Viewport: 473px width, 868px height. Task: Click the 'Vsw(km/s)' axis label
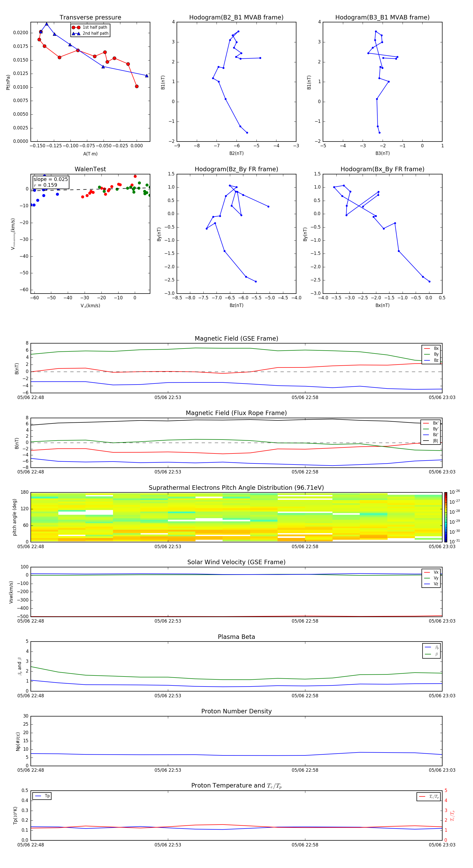click(x=11, y=592)
